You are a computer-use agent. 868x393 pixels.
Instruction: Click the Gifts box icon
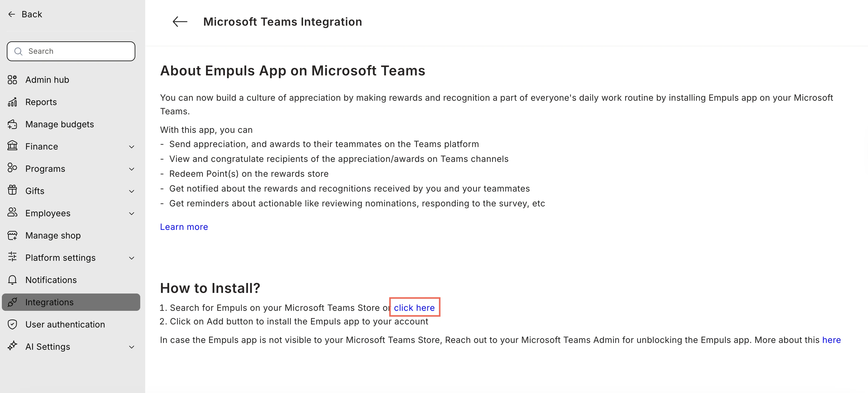(12, 190)
